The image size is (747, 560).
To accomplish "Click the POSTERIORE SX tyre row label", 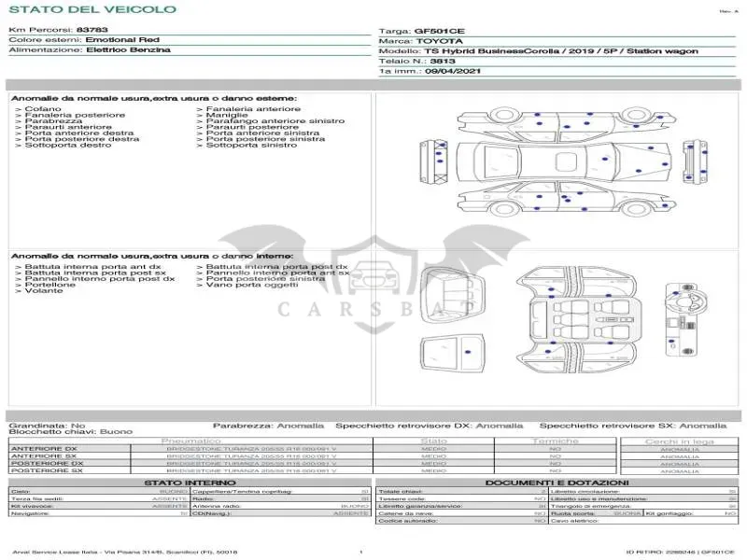I will [47, 471].
